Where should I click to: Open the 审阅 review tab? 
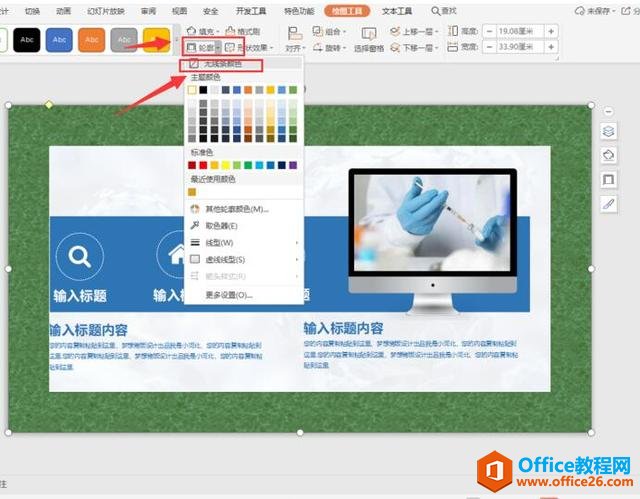click(148, 11)
